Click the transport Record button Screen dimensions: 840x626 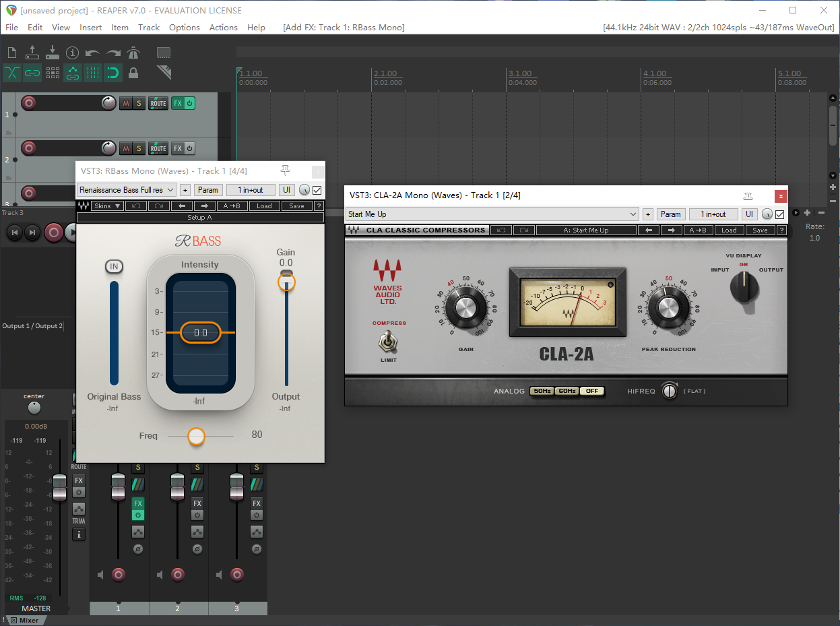[54, 232]
